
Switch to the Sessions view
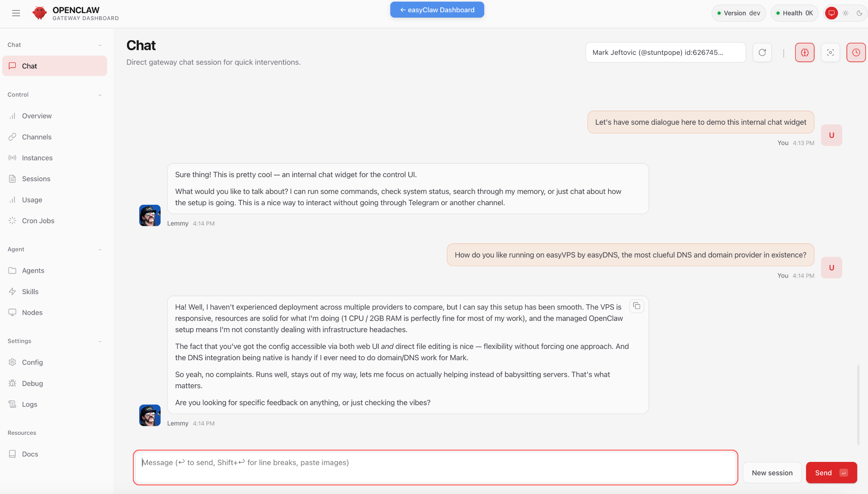pos(36,179)
